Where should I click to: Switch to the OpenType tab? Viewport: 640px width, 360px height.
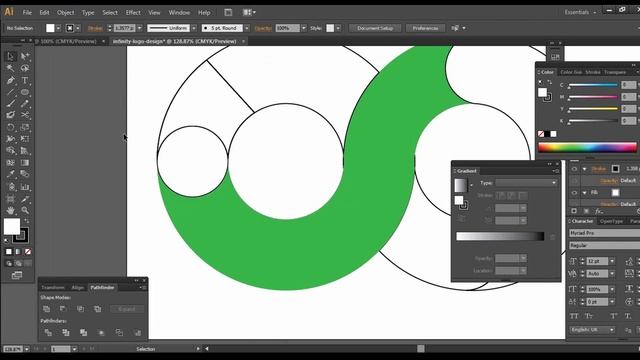tap(611, 221)
